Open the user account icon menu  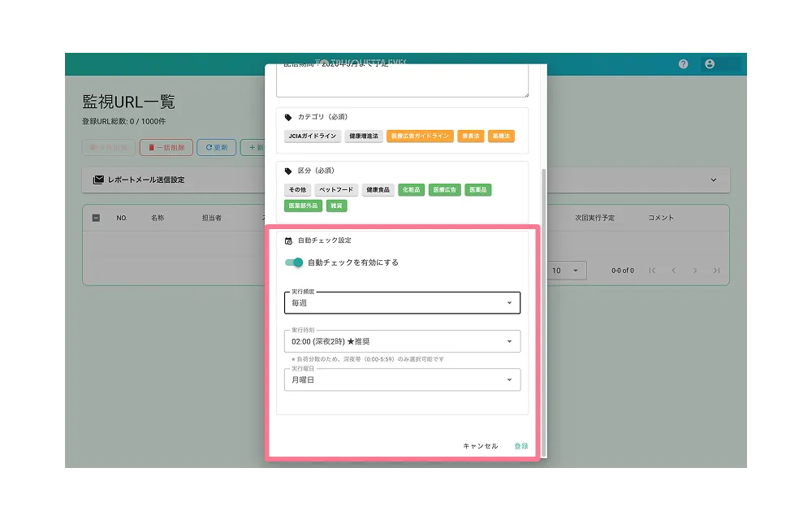pos(710,64)
